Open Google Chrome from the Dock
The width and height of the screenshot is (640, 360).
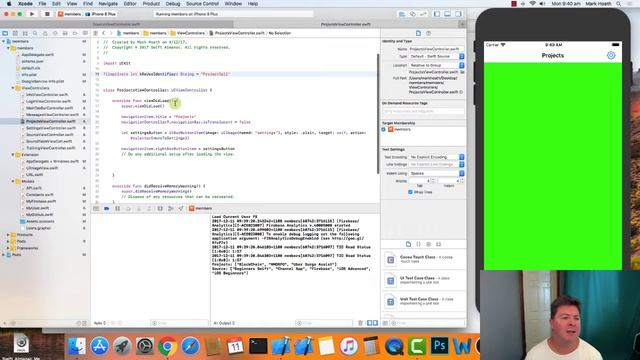(x=167, y=347)
